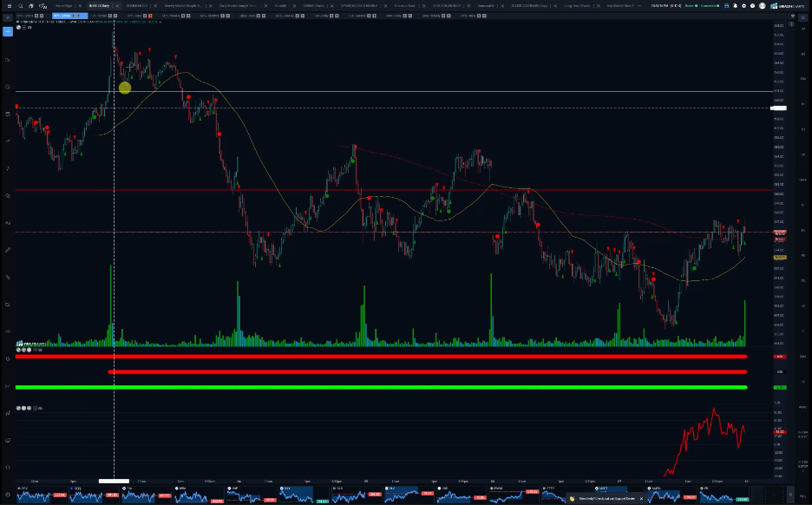The width and height of the screenshot is (812, 505).
Task: Collapse left sidebar with double chevron
Action: [x=8, y=17]
